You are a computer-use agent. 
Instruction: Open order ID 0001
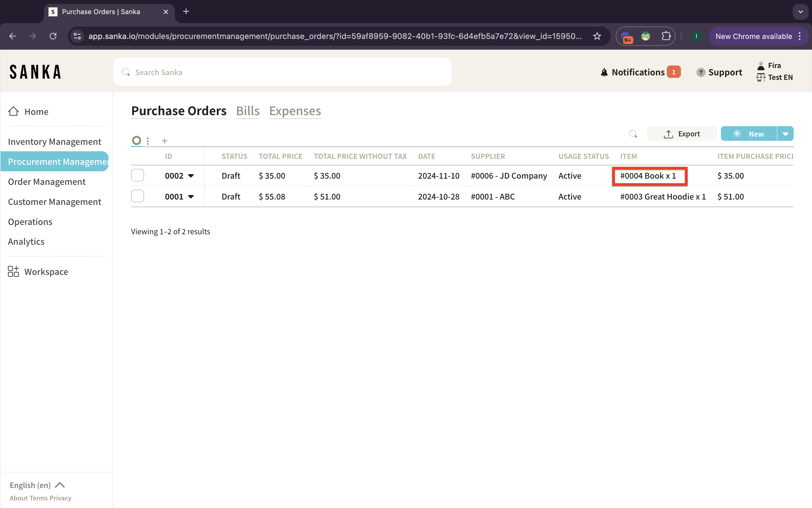tap(174, 196)
